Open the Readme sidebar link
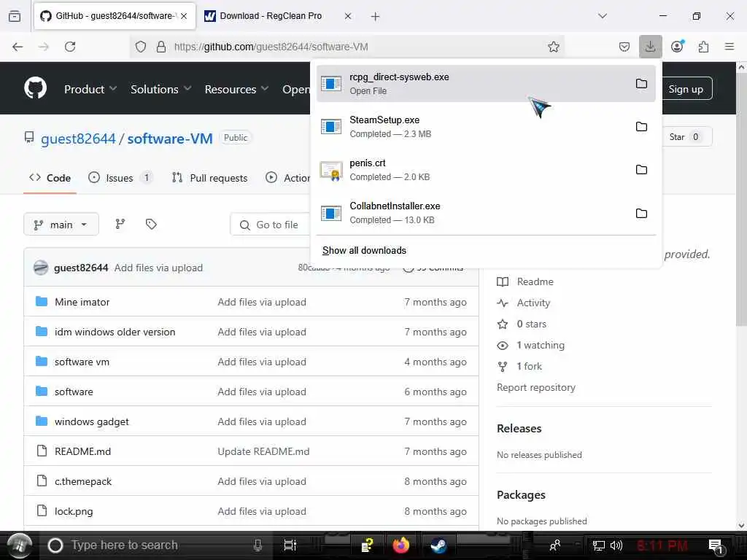747x560 pixels. (525, 282)
